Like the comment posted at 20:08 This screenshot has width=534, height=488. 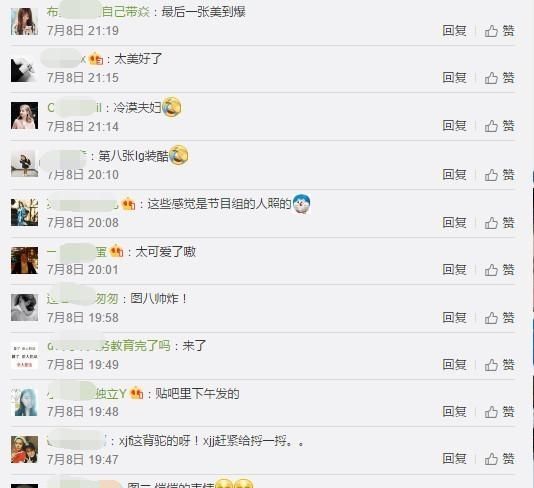(499, 223)
